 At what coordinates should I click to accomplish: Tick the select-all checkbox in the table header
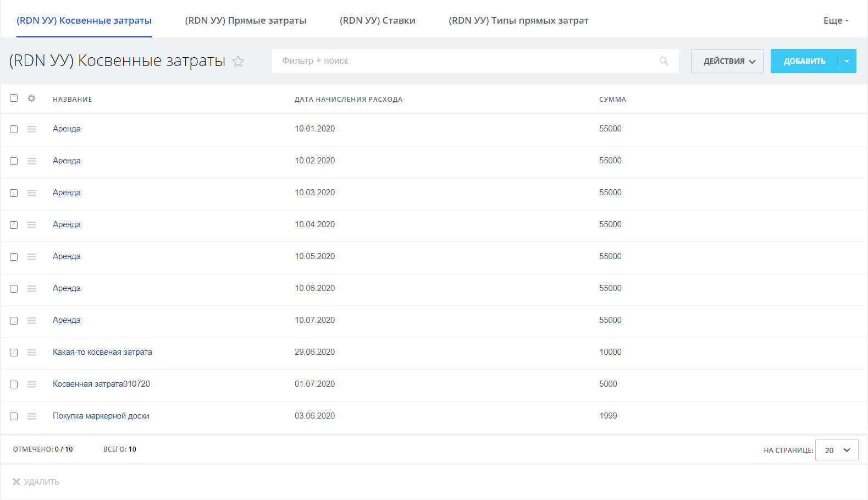[x=14, y=98]
